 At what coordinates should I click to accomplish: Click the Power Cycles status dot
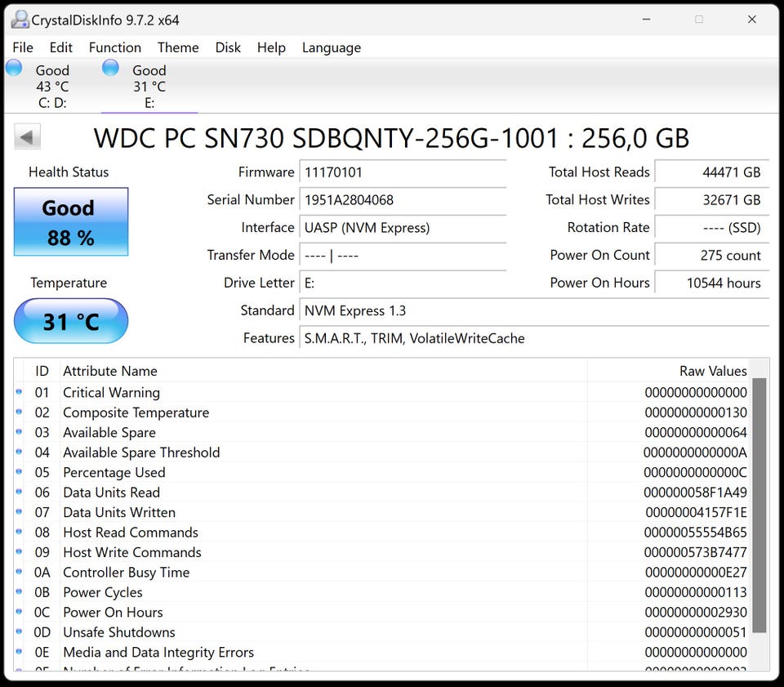click(x=19, y=592)
